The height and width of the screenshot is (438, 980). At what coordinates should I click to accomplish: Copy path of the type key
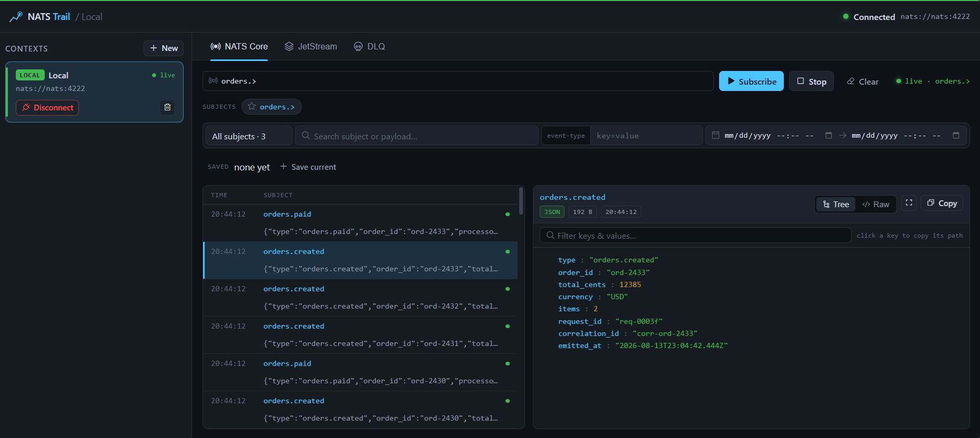pos(567,260)
